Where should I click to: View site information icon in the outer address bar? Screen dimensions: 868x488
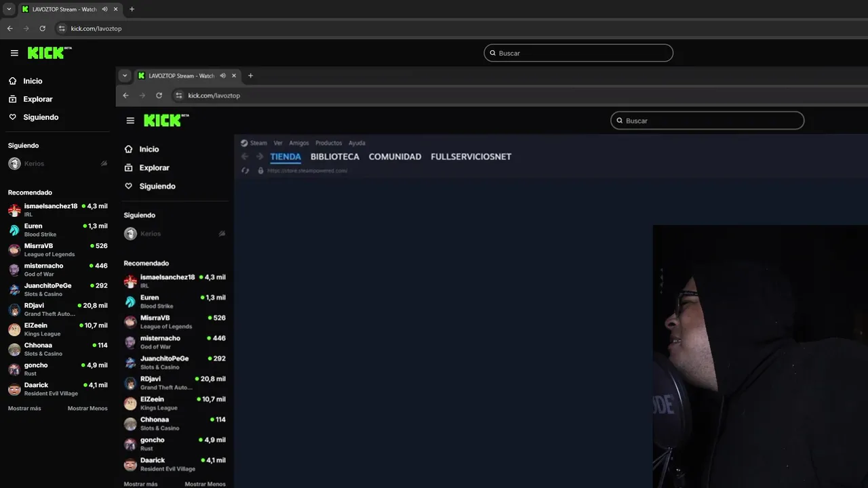[x=62, y=28]
